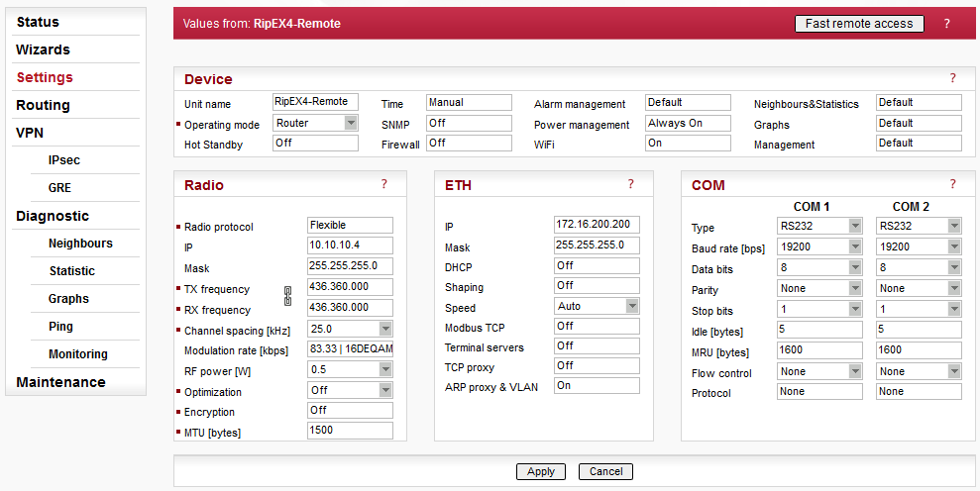Click the COM 2 MRU bytes field
980x491 pixels.
pyautogui.click(x=919, y=350)
